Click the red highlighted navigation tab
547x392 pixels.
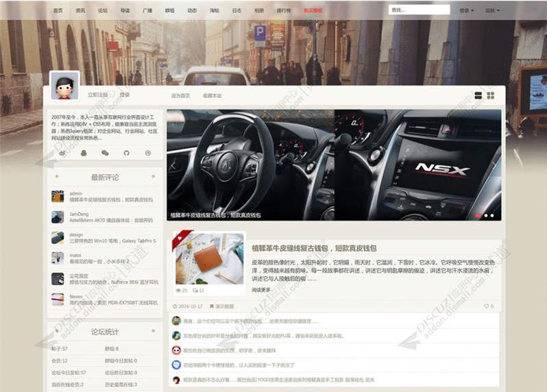tap(313, 11)
